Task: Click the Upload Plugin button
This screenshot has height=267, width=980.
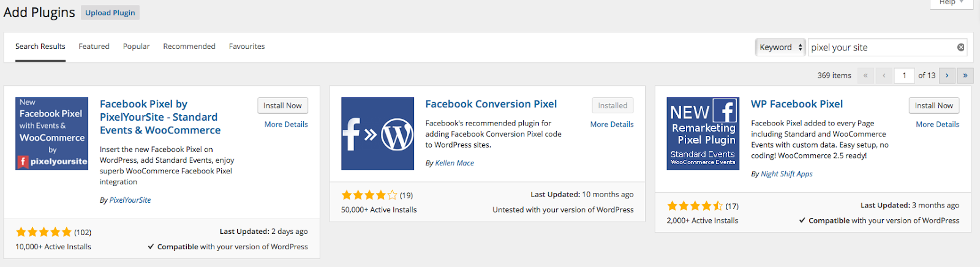Action: coord(110,13)
